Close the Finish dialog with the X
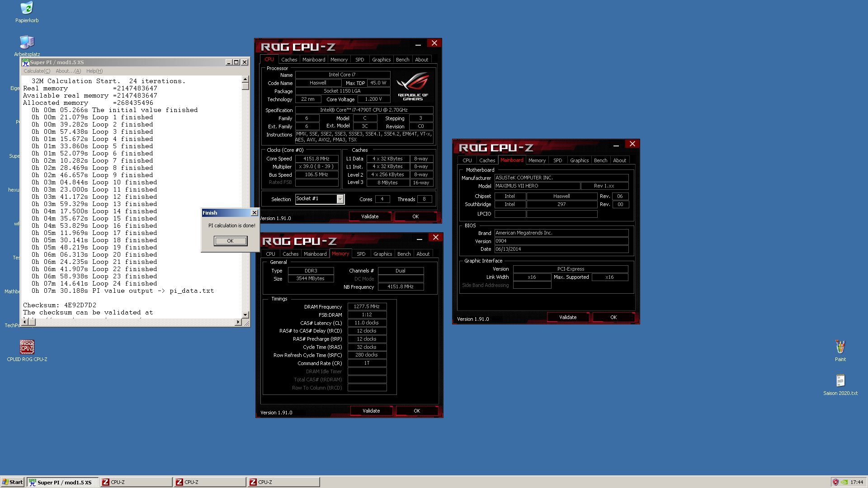Screen dimensions: 868x488 [255, 213]
